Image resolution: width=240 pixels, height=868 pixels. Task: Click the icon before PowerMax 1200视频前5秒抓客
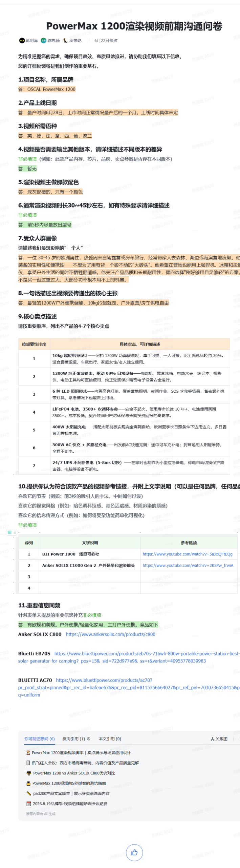(28, 783)
